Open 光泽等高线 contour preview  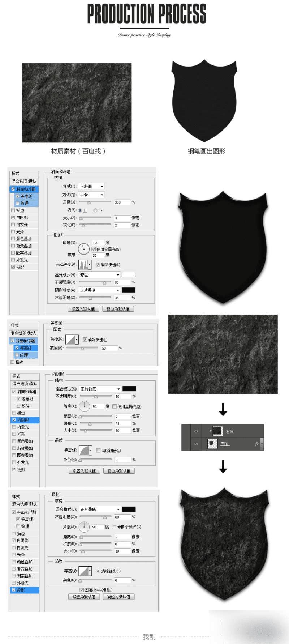[x=83, y=265]
